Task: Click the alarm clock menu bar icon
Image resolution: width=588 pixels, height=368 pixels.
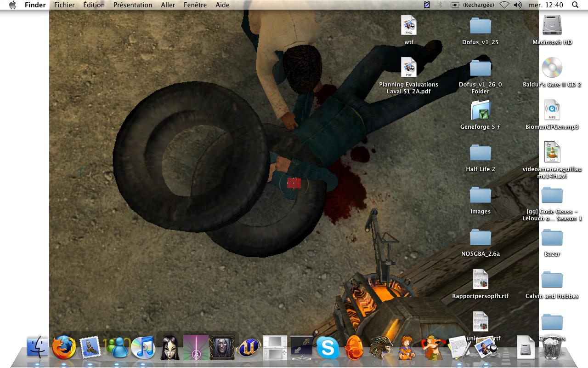Action: coord(427,5)
